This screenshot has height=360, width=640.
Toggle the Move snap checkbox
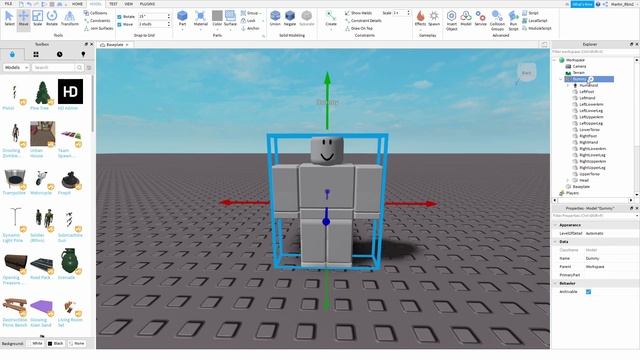[119, 24]
